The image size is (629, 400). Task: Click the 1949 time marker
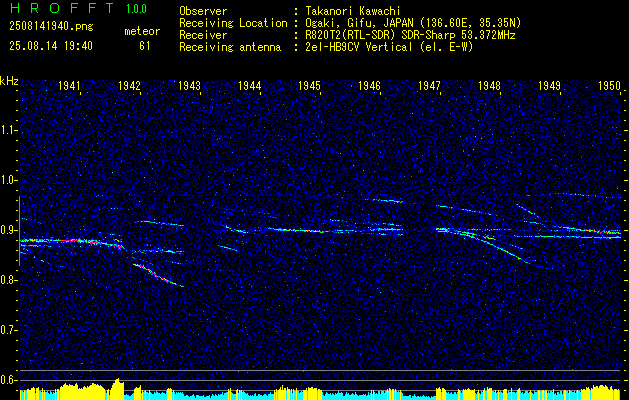pyautogui.click(x=550, y=86)
